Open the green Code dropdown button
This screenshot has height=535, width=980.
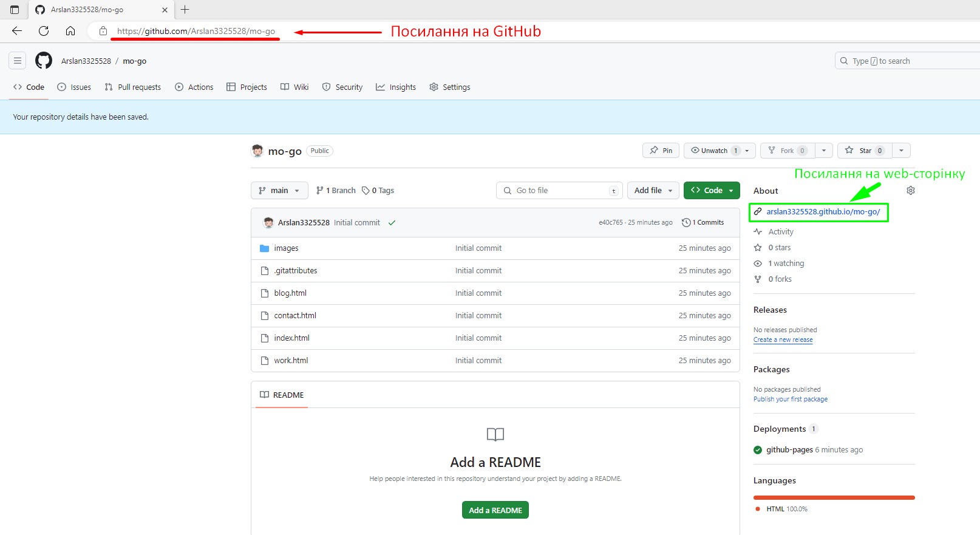tap(712, 191)
